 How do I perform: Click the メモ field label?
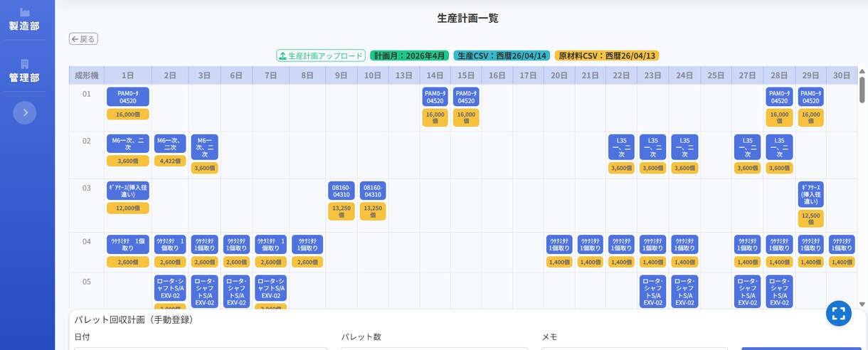tap(549, 337)
